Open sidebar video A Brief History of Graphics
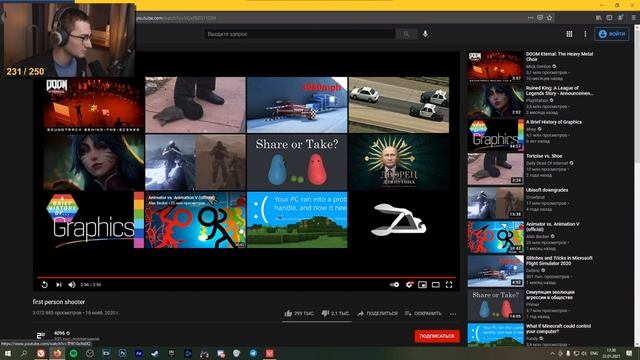This screenshot has width=640, height=360. click(554, 122)
